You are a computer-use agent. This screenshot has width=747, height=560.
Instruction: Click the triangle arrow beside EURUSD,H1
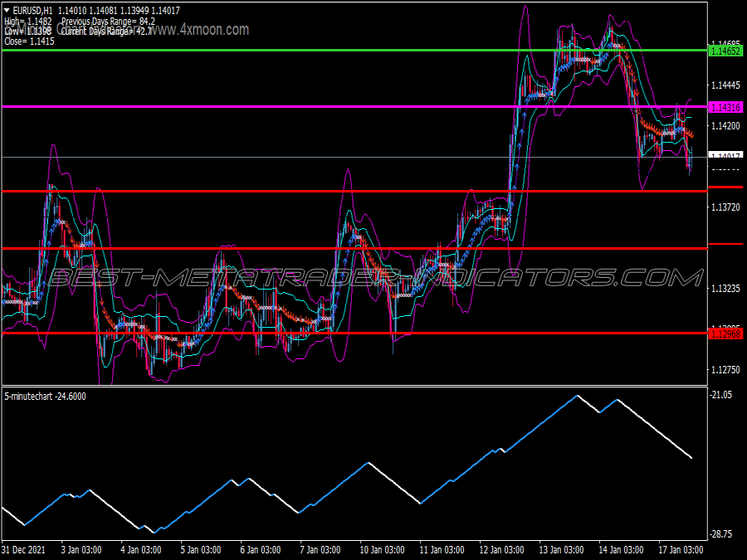tap(7, 10)
